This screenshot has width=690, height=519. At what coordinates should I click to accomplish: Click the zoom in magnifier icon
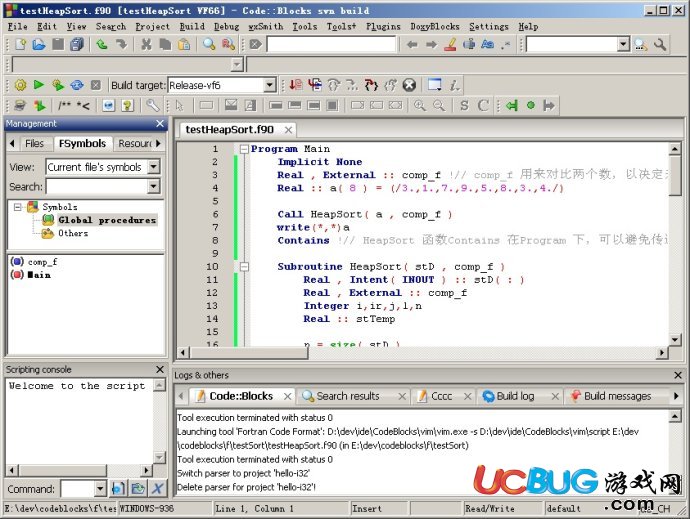pyautogui.click(x=419, y=106)
